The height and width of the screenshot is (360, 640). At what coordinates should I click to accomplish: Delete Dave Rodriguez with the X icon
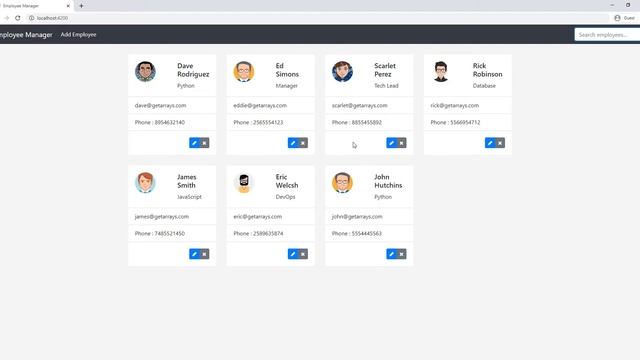(204, 143)
